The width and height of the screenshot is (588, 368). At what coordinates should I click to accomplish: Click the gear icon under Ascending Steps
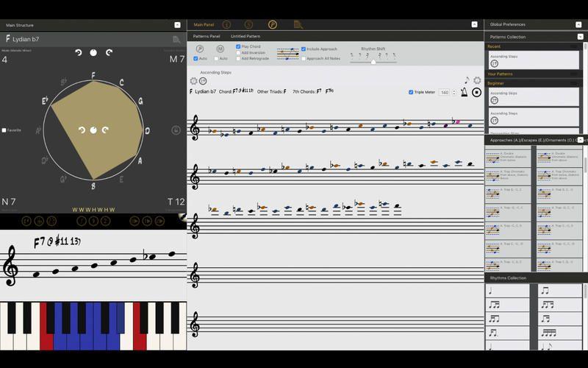pyautogui.click(x=194, y=81)
